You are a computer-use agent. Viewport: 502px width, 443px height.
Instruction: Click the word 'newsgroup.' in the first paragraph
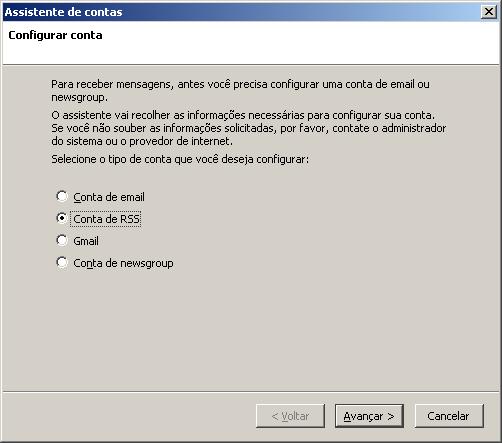click(x=79, y=97)
